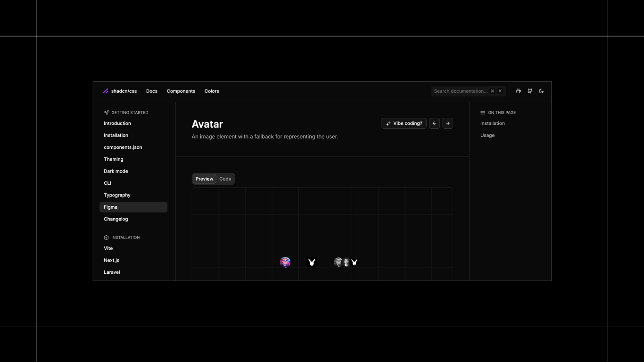The height and width of the screenshot is (362, 644).
Task: Toggle dark mode with the moon icon
Action: 541,91
